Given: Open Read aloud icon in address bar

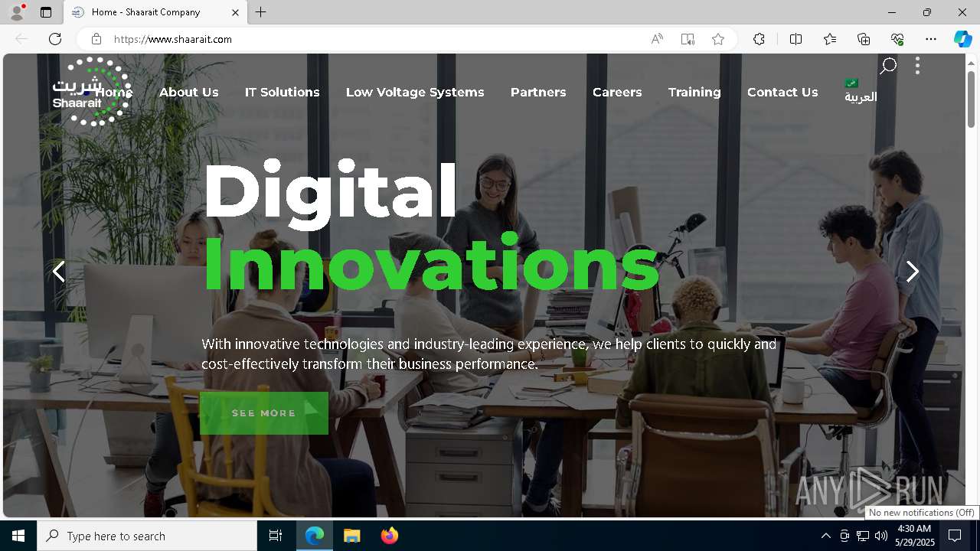Looking at the screenshot, I should click(657, 39).
